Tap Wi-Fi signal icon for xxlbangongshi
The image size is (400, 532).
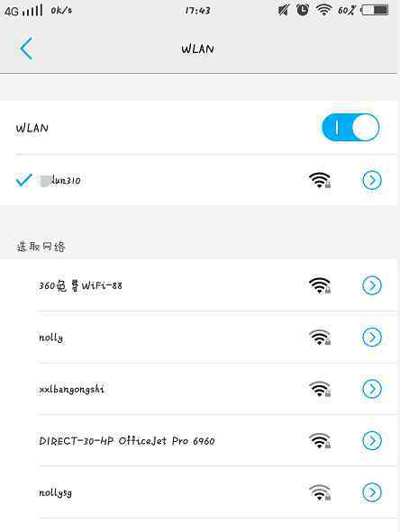click(320, 389)
